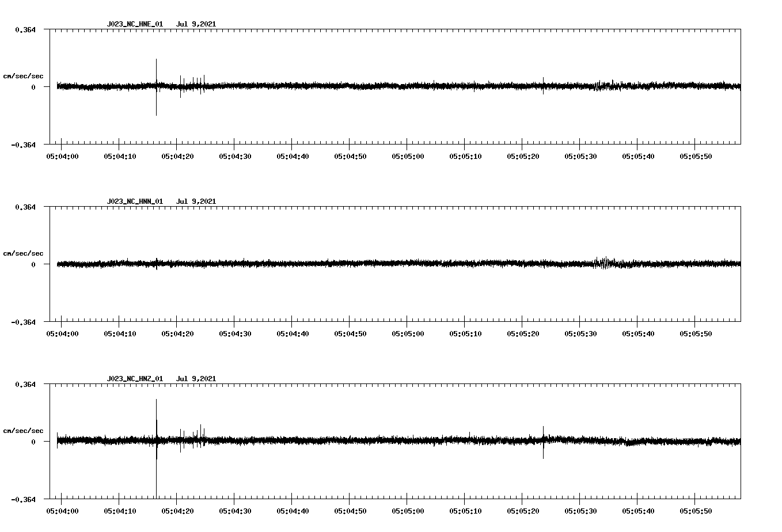Click 05:04:00 time label under HNZ plot
The image size is (782, 532).
[62, 511]
